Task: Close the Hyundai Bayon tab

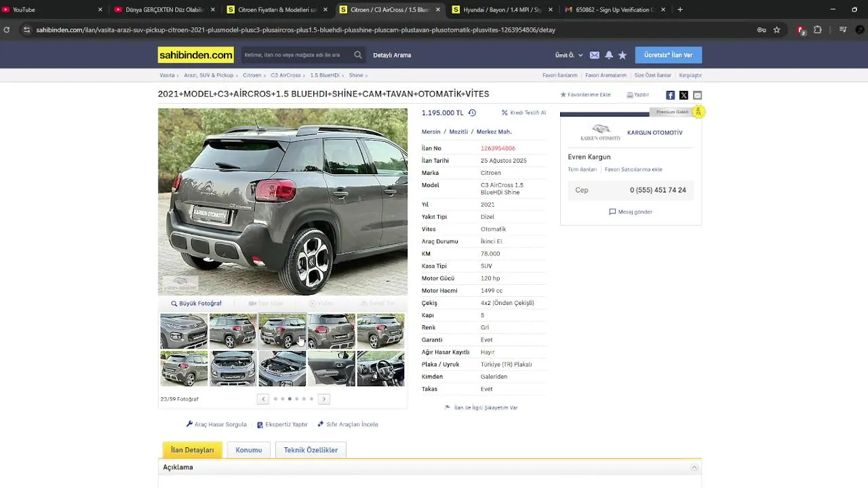Action: (550, 9)
